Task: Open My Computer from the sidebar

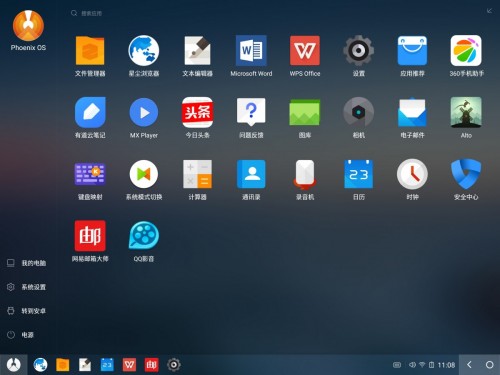Action: 27,263
